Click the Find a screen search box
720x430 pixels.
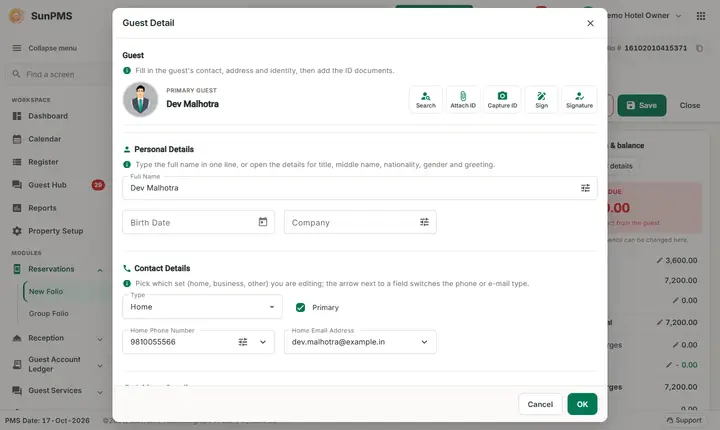click(x=57, y=74)
